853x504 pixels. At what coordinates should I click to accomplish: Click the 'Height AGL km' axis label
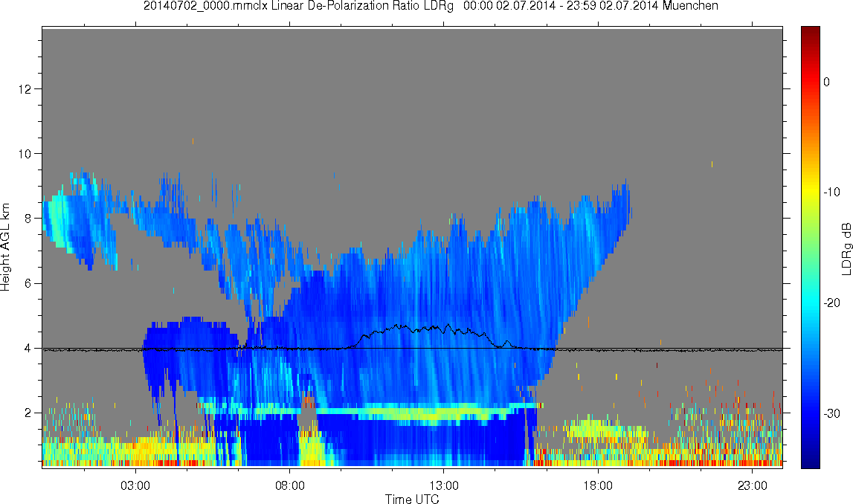pos(6,247)
